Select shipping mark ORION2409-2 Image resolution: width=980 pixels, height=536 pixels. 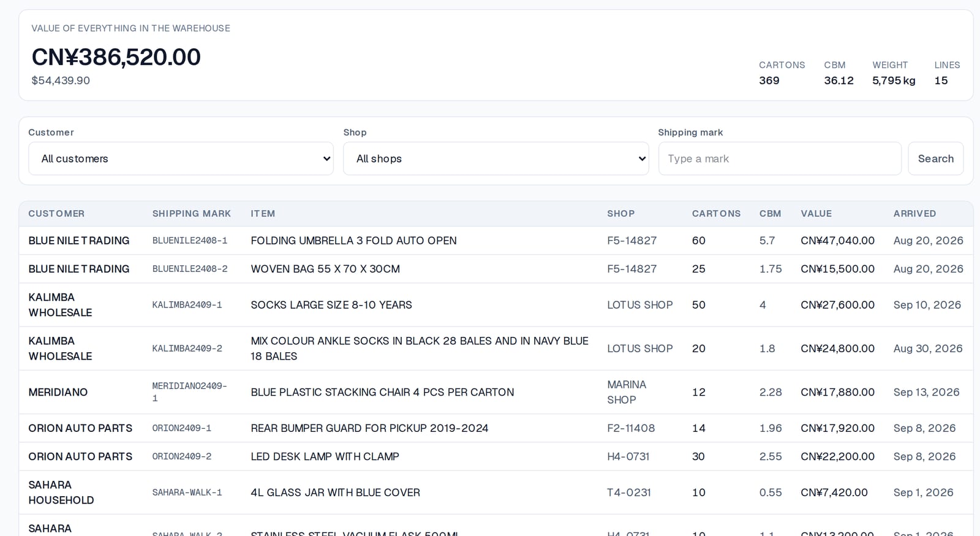(x=182, y=456)
